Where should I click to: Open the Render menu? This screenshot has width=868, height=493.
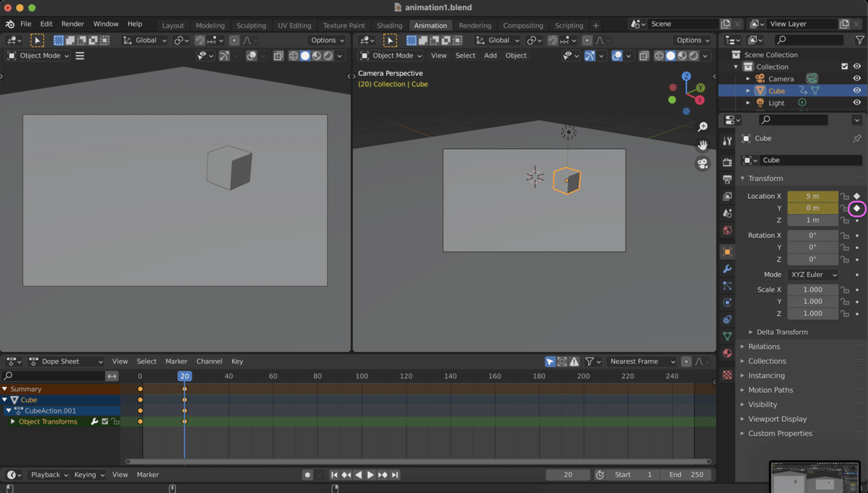click(x=72, y=24)
